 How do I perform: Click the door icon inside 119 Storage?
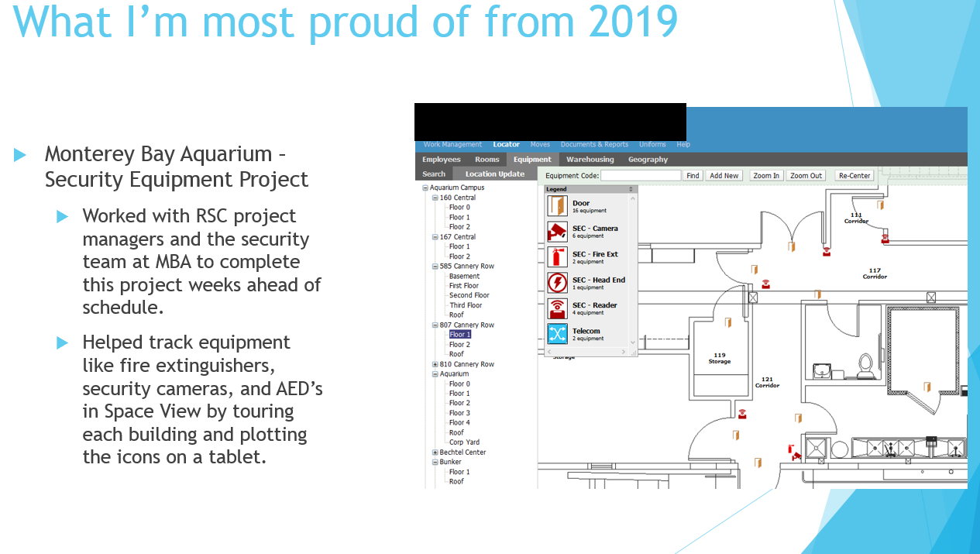pos(727,322)
